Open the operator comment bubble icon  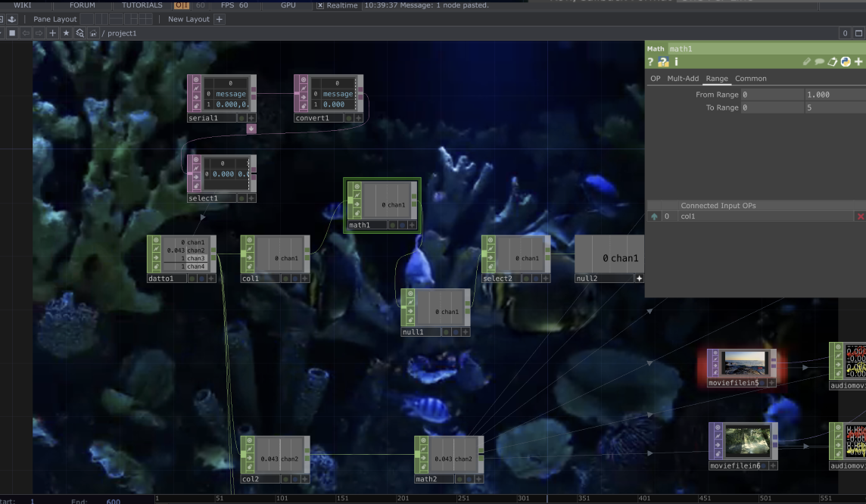(820, 62)
